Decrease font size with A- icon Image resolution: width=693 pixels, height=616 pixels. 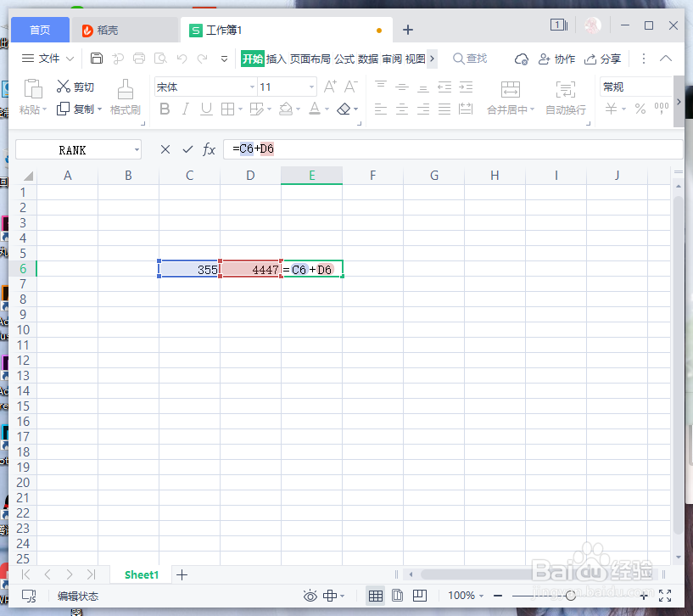coord(351,87)
